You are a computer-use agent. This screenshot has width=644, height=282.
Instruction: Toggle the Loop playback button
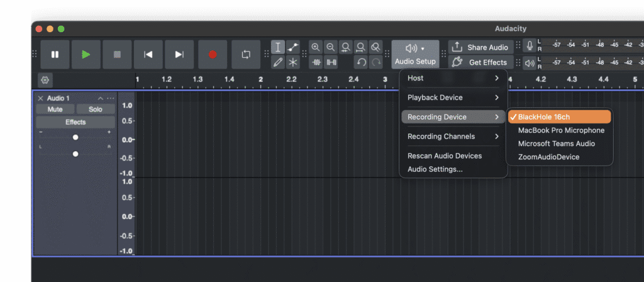246,55
